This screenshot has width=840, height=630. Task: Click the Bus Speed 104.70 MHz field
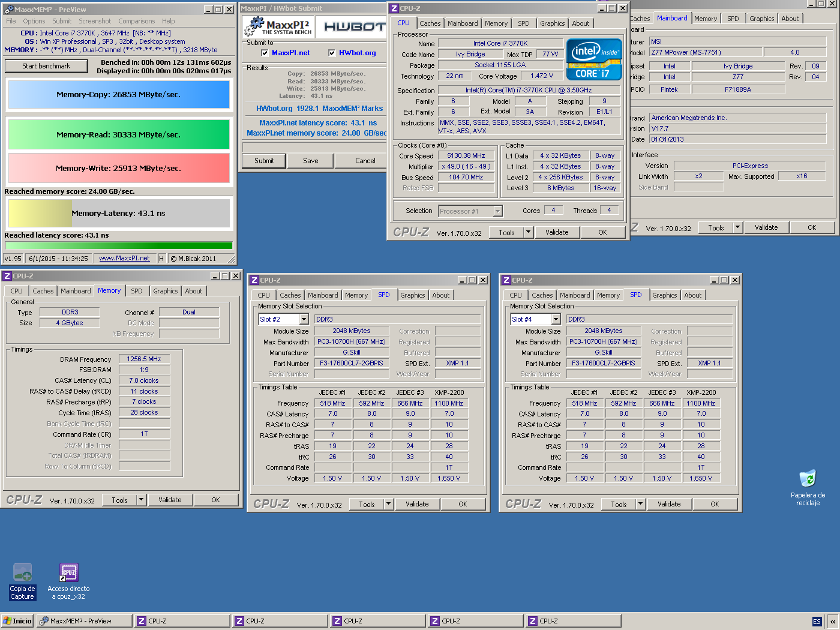click(466, 177)
